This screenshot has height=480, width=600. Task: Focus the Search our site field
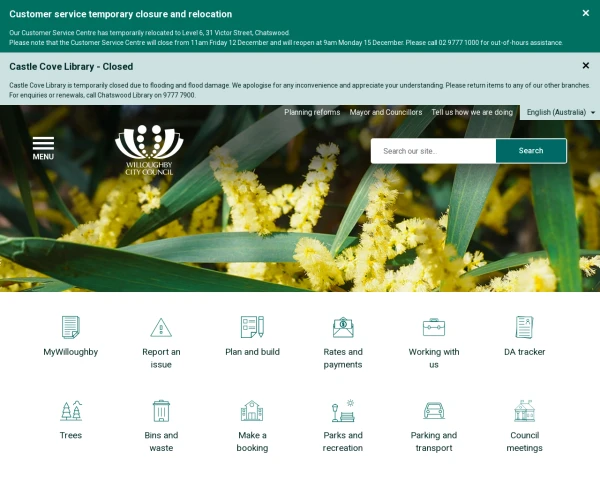coord(433,151)
